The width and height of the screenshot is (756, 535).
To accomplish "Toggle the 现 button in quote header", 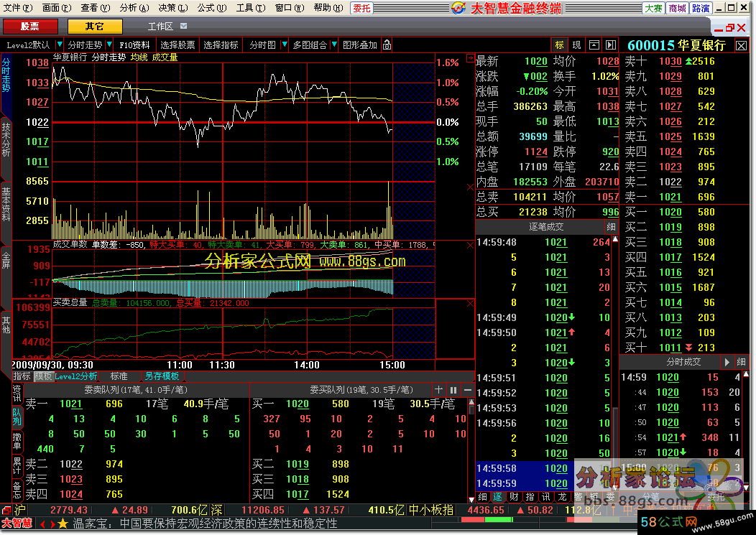I will click(x=576, y=45).
